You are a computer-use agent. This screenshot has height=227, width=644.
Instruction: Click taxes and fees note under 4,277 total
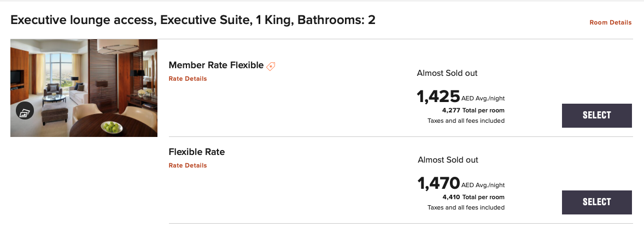[x=466, y=121]
